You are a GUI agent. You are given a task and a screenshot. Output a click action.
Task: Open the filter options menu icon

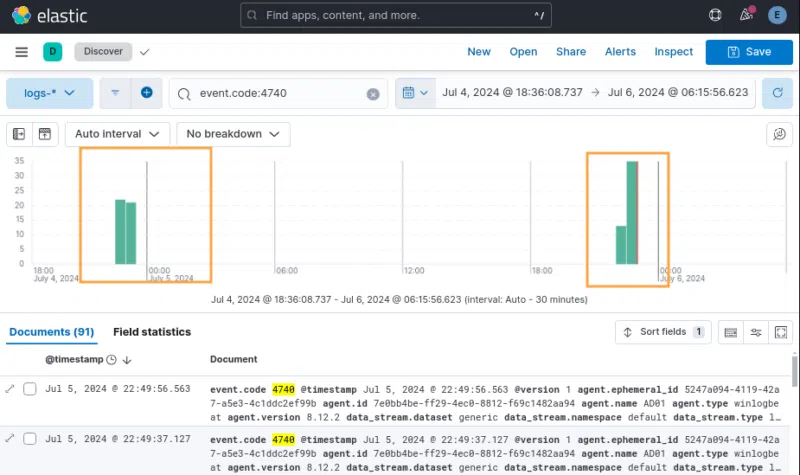click(x=115, y=93)
